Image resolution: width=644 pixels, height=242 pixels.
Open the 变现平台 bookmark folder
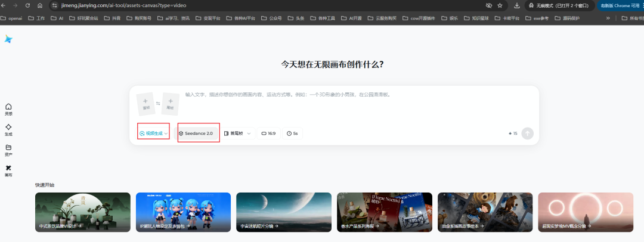pyautogui.click(x=208, y=18)
